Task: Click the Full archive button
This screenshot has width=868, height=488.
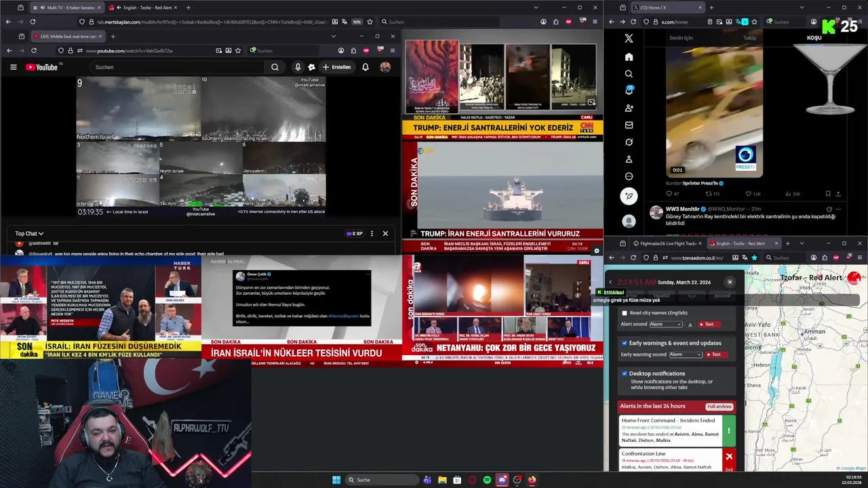Action: tap(719, 407)
